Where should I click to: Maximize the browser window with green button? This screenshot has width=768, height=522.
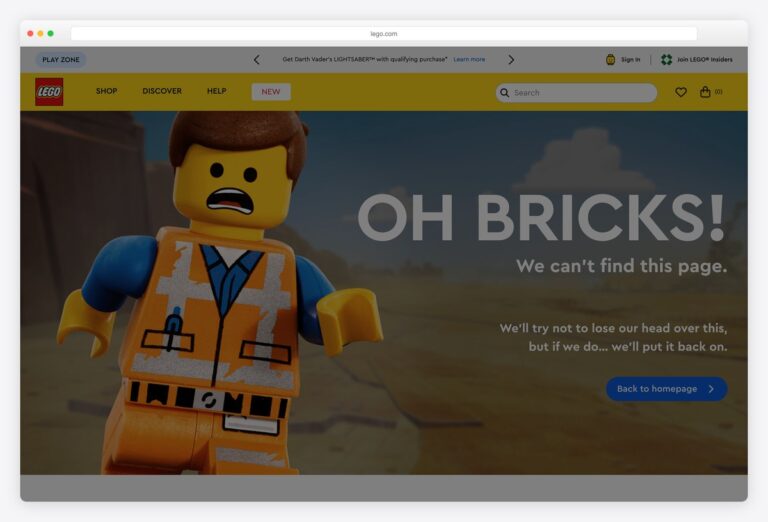tap(50, 34)
